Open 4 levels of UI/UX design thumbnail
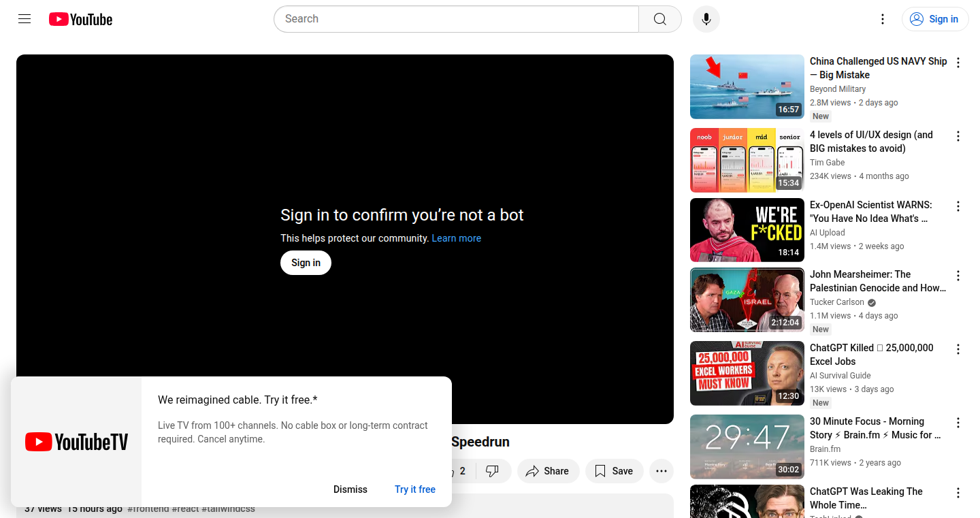 (x=747, y=160)
